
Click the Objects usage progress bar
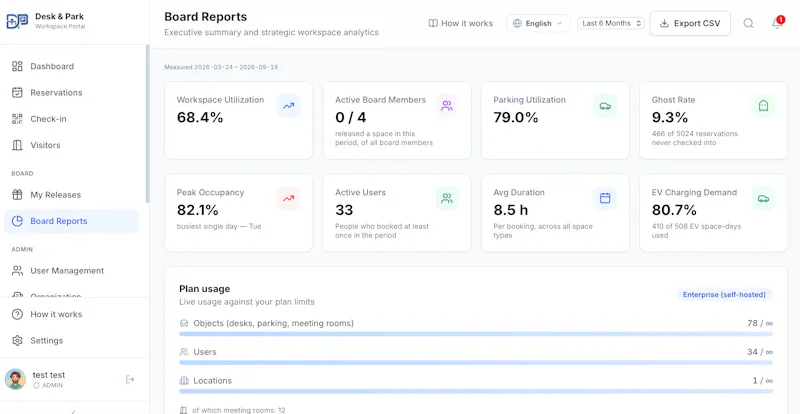pos(476,334)
